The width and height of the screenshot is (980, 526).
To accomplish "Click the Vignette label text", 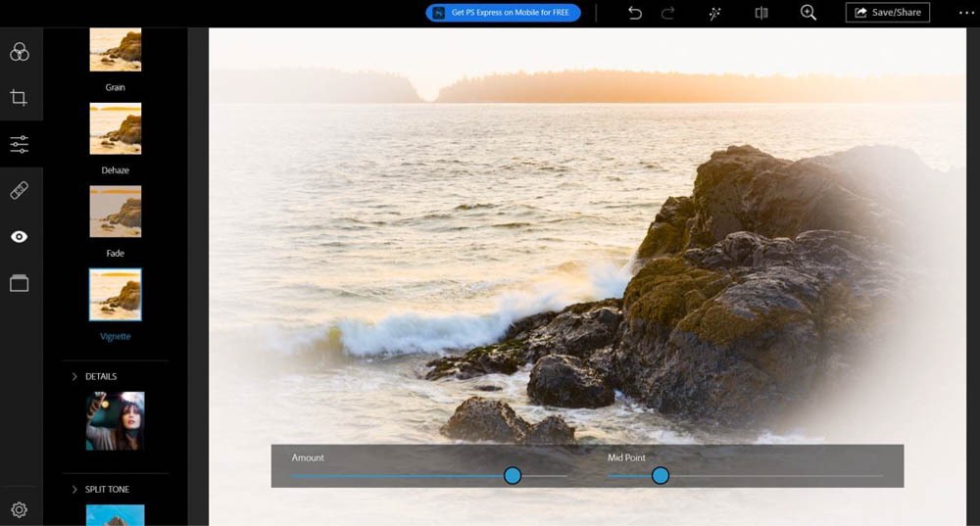I will coord(116,336).
